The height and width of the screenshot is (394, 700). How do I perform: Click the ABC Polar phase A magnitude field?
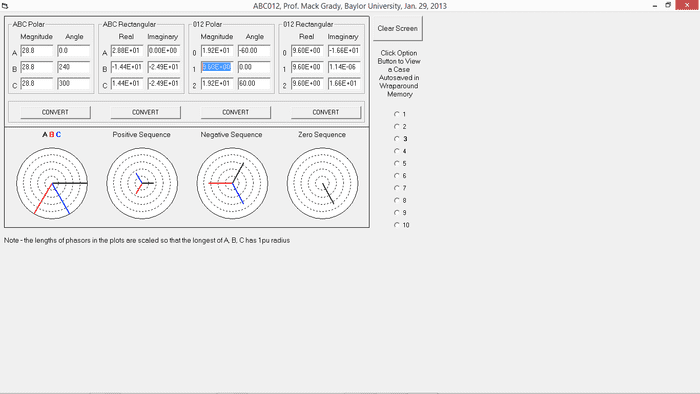(x=37, y=51)
